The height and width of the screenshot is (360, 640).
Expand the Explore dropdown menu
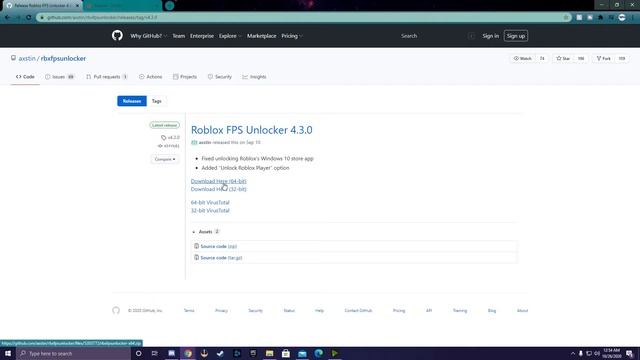coord(230,36)
